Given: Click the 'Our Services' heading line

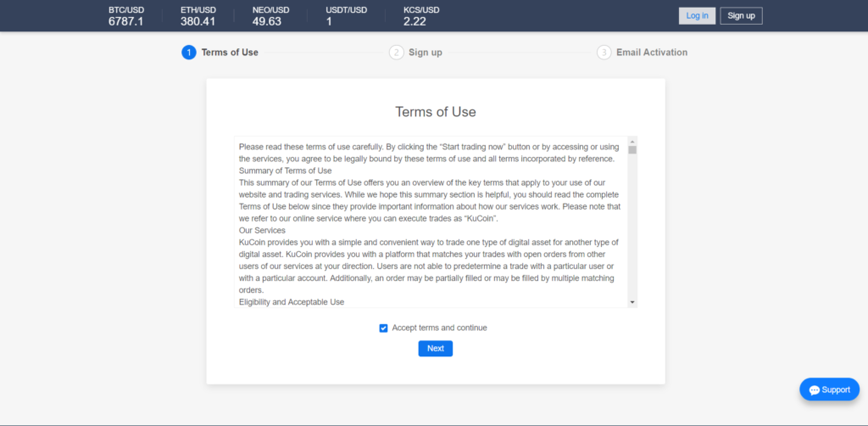Looking at the screenshot, I should pos(263,230).
